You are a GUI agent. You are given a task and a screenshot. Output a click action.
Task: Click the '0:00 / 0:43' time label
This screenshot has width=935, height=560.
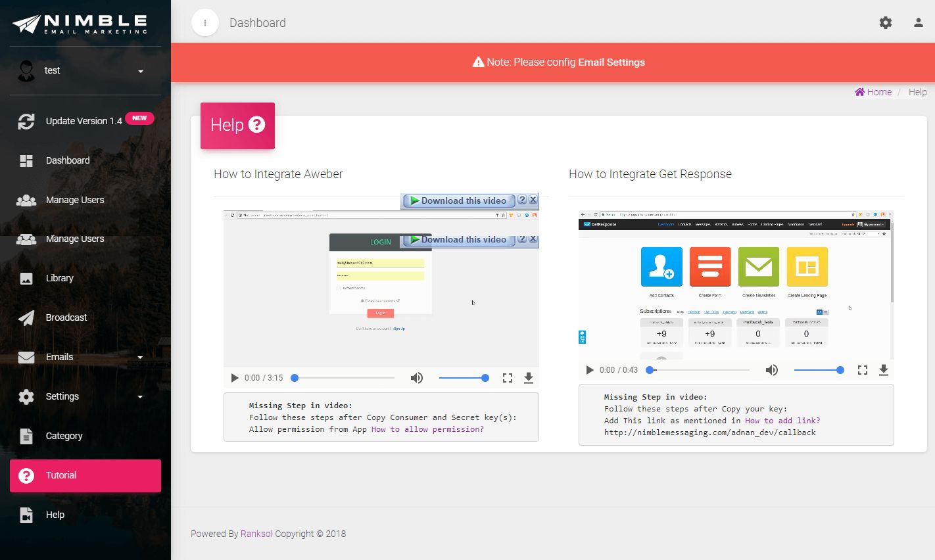click(x=619, y=370)
